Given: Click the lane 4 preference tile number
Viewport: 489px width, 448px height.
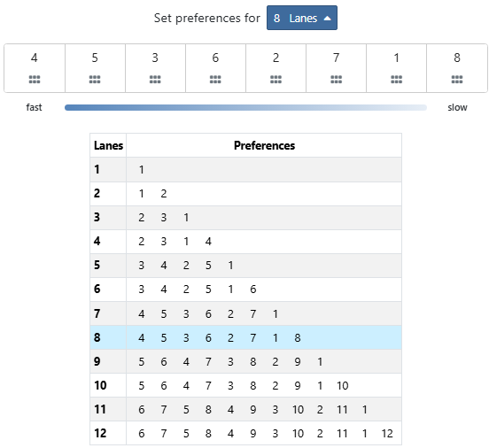Looking at the screenshot, I should point(35,58).
